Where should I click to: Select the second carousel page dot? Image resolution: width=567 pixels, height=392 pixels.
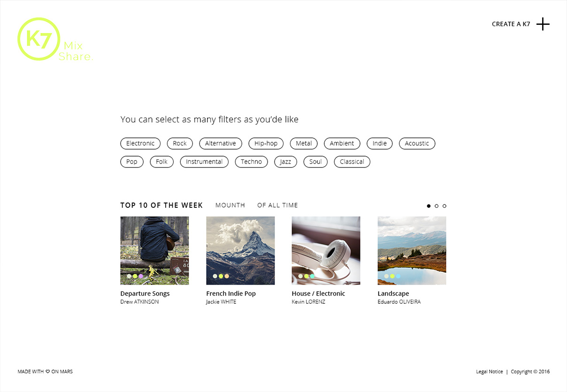coord(437,206)
